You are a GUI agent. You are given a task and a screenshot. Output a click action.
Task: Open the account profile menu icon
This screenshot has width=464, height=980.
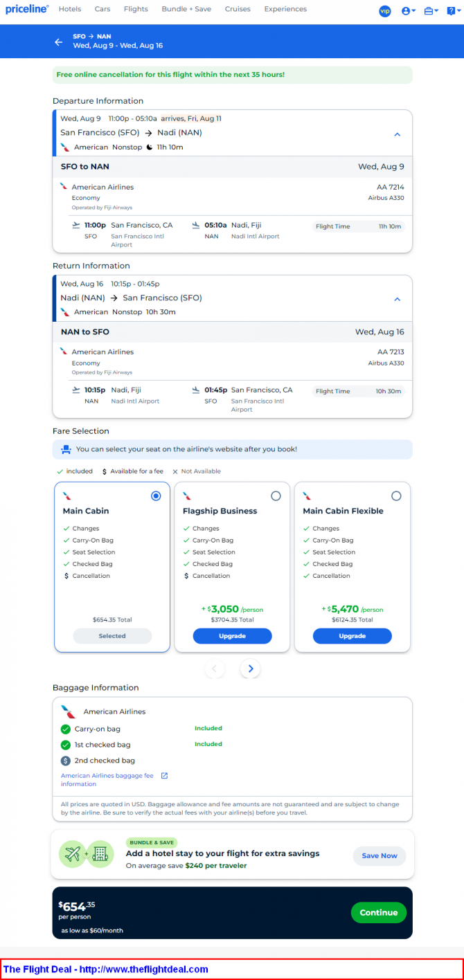pos(409,11)
